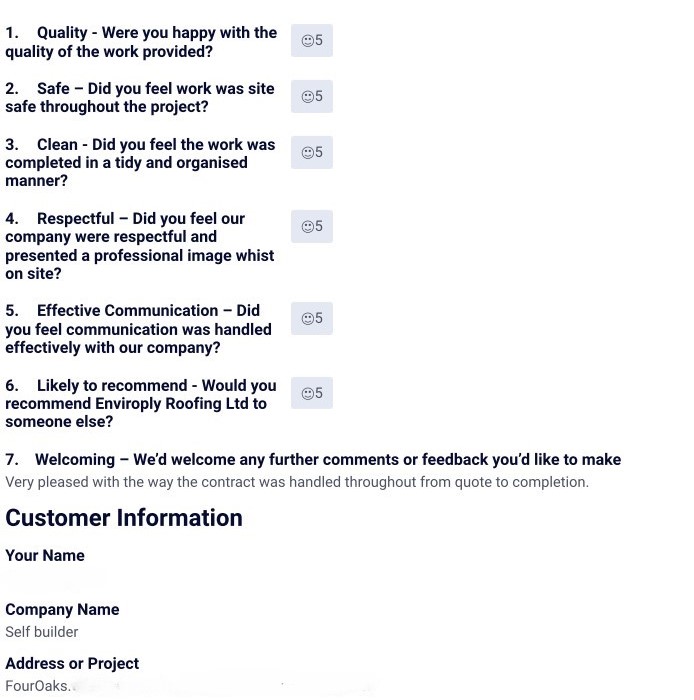This screenshot has width=694, height=700.
Task: Click the smiley 5 rating for Clean question
Action: (x=312, y=153)
